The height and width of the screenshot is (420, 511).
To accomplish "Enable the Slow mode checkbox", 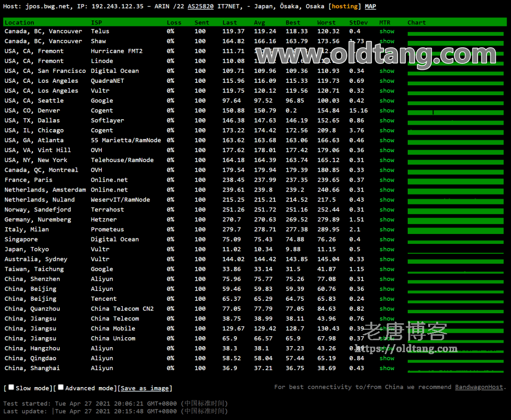I will tap(11, 388).
